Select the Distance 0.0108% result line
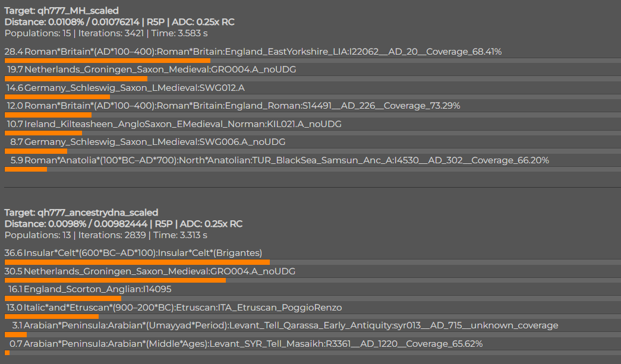621x364 pixels. coord(119,22)
